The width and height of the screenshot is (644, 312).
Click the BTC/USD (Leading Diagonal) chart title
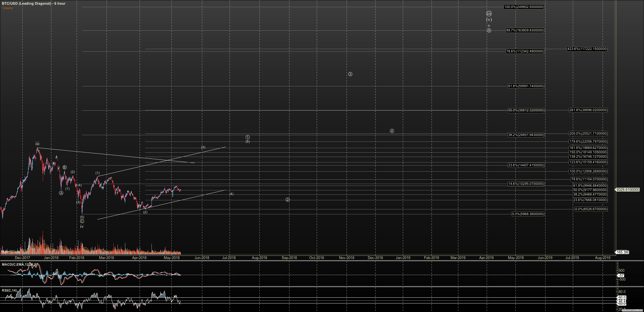pyautogui.click(x=33, y=4)
